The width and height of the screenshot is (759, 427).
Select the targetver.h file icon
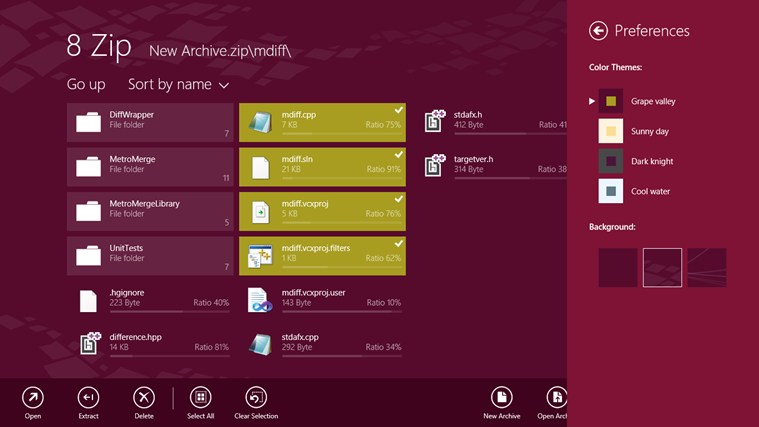435,165
